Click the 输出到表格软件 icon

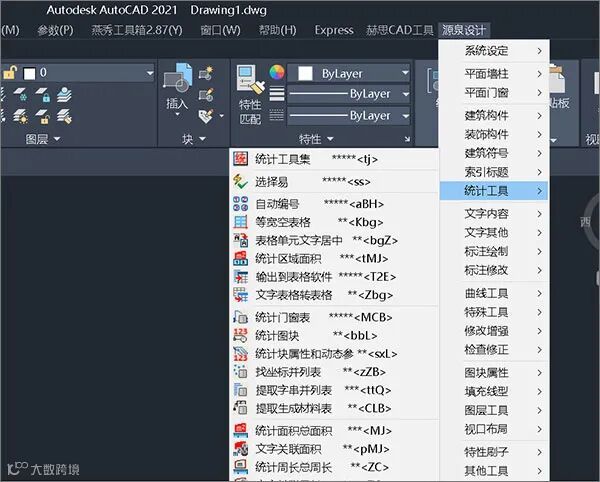(240, 277)
